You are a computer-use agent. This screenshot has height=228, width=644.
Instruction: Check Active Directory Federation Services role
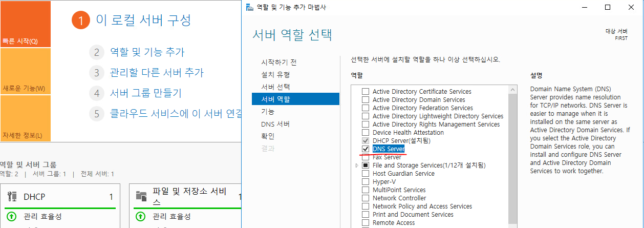click(366, 108)
